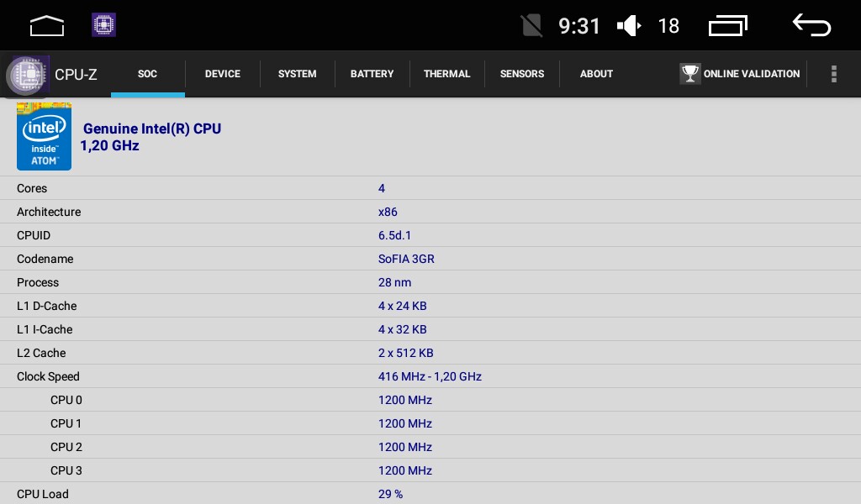The image size is (861, 504).
Task: Select the SOC tab
Action: tap(147, 73)
